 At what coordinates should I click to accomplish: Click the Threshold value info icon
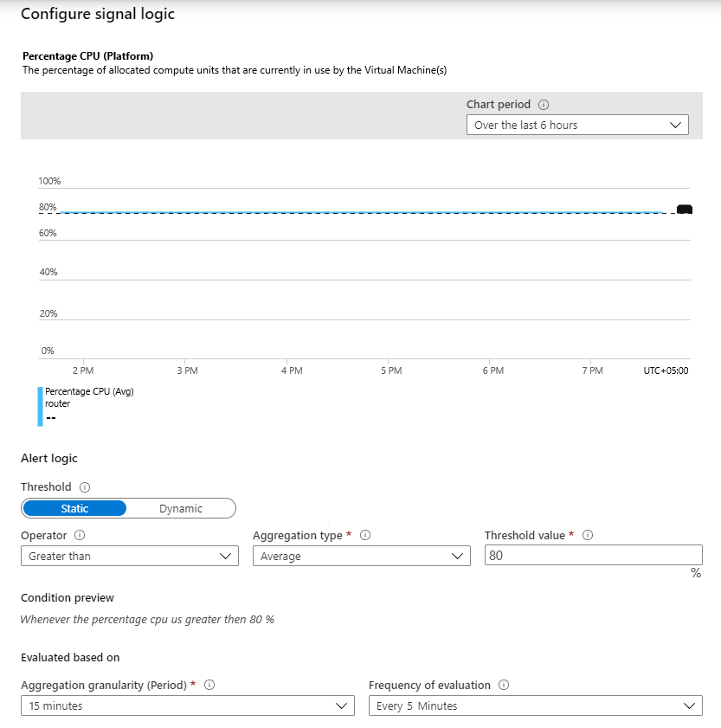[x=588, y=535]
